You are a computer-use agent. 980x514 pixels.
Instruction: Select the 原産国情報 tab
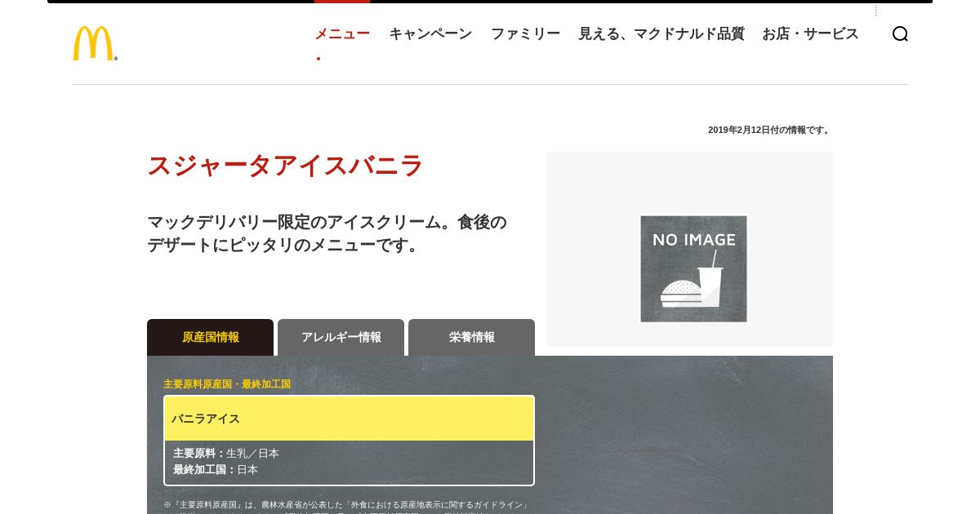click(x=210, y=337)
